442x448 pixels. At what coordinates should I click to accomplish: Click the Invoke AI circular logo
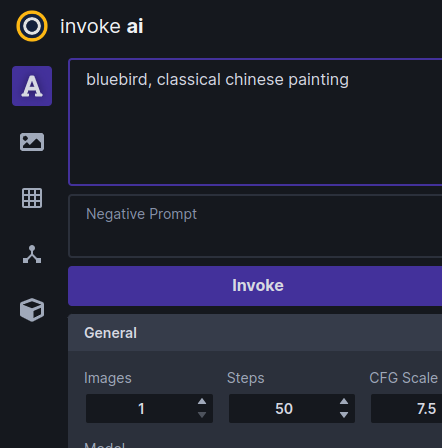tap(32, 26)
